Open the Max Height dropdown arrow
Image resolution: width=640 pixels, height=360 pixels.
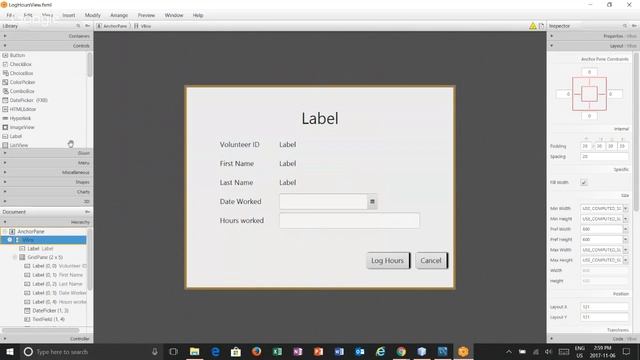pos(625,260)
